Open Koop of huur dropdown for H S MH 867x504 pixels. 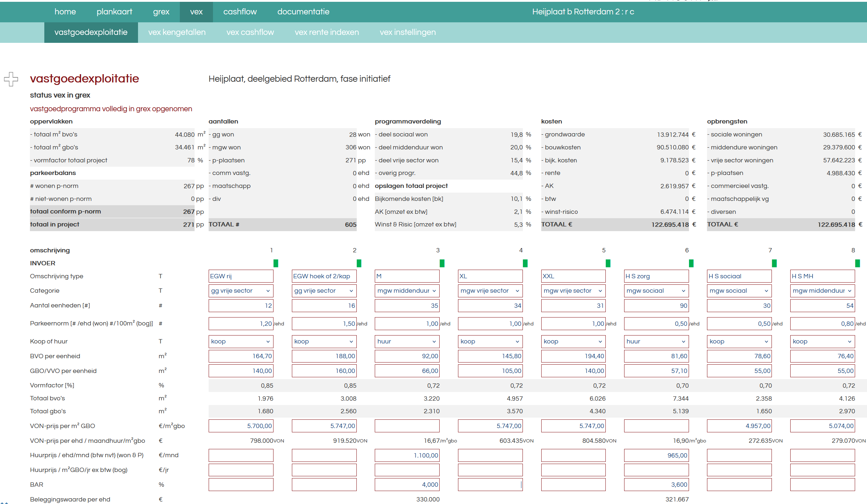click(822, 342)
